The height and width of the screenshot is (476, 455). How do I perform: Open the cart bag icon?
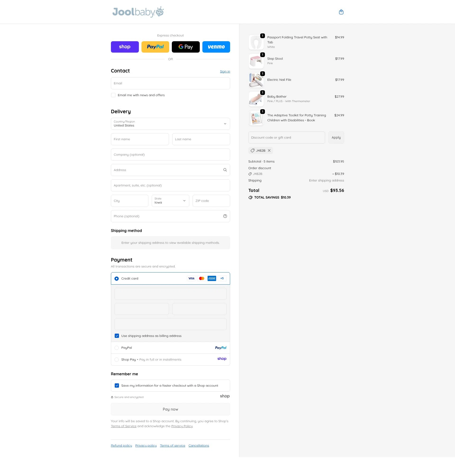(341, 12)
